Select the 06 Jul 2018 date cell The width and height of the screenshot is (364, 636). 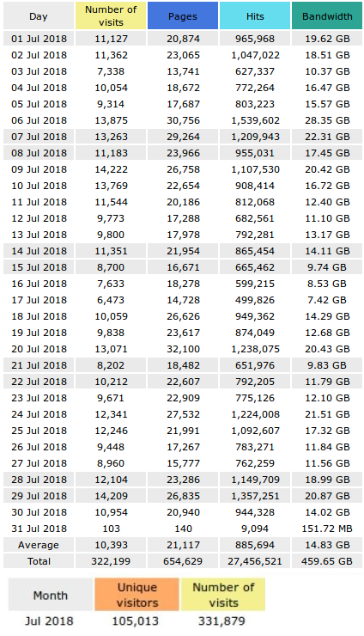[x=39, y=120]
